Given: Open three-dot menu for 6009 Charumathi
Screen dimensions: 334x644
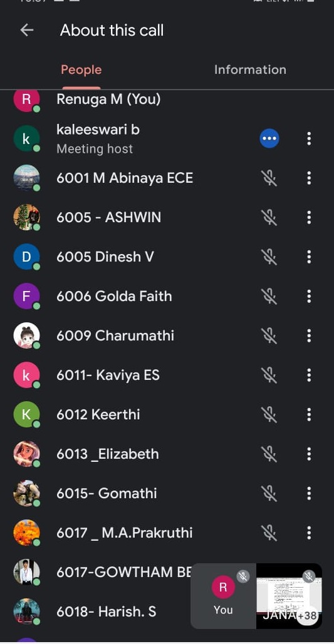Looking at the screenshot, I should point(309,335).
